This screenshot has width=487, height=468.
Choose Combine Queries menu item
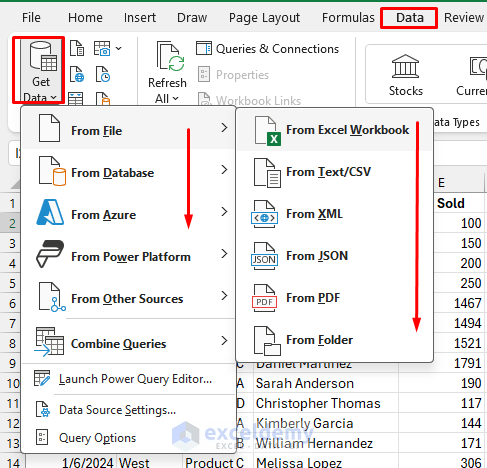[x=128, y=341]
